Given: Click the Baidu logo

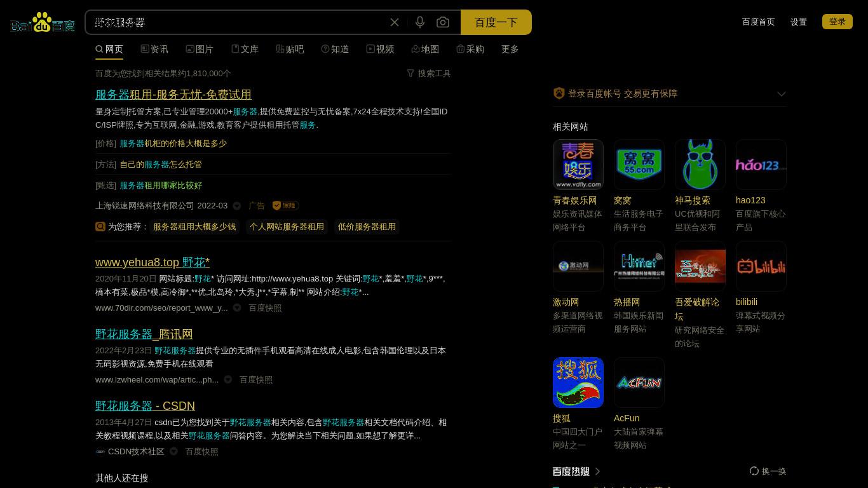Looking at the screenshot, I should click(x=43, y=23).
